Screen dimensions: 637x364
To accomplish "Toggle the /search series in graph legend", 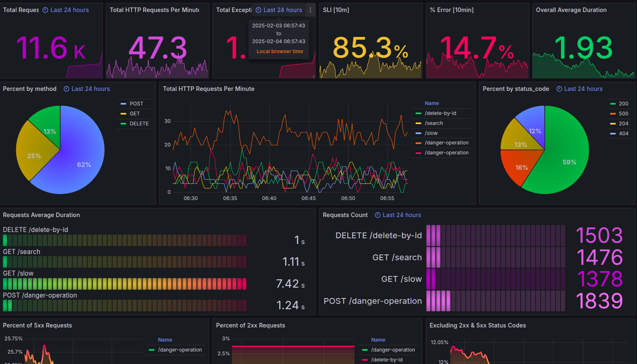I will [x=434, y=123].
